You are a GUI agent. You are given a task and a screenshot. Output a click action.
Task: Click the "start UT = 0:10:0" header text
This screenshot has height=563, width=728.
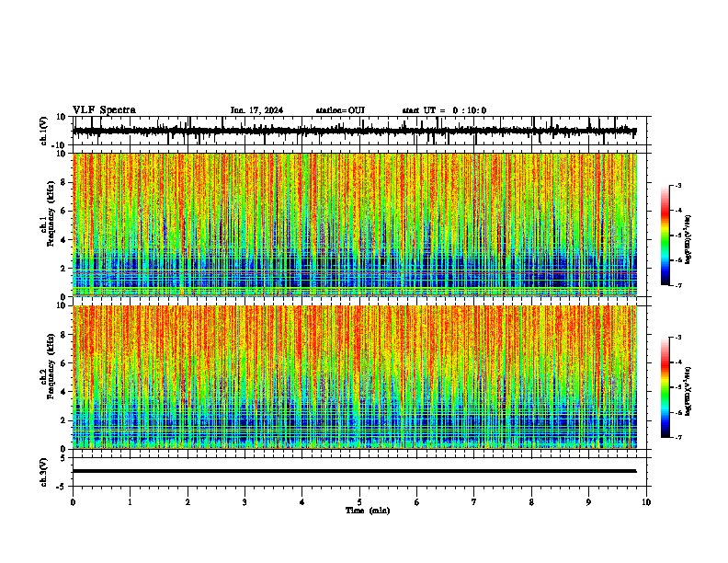444,110
